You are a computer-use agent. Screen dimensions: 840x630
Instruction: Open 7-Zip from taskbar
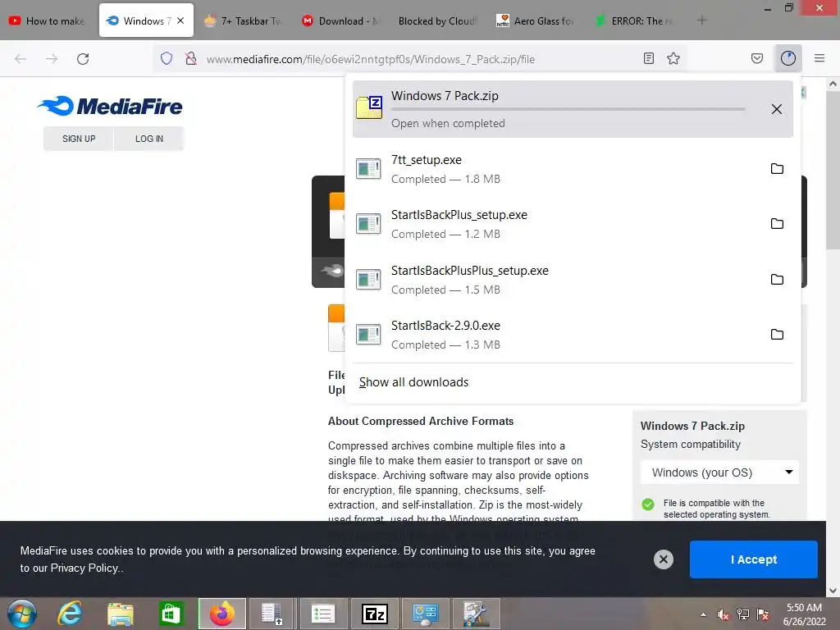click(x=375, y=614)
